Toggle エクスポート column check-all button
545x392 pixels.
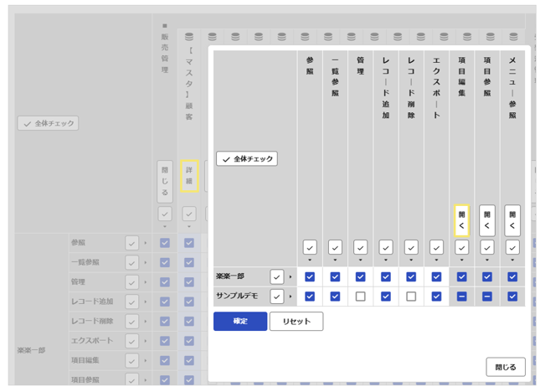pos(436,247)
